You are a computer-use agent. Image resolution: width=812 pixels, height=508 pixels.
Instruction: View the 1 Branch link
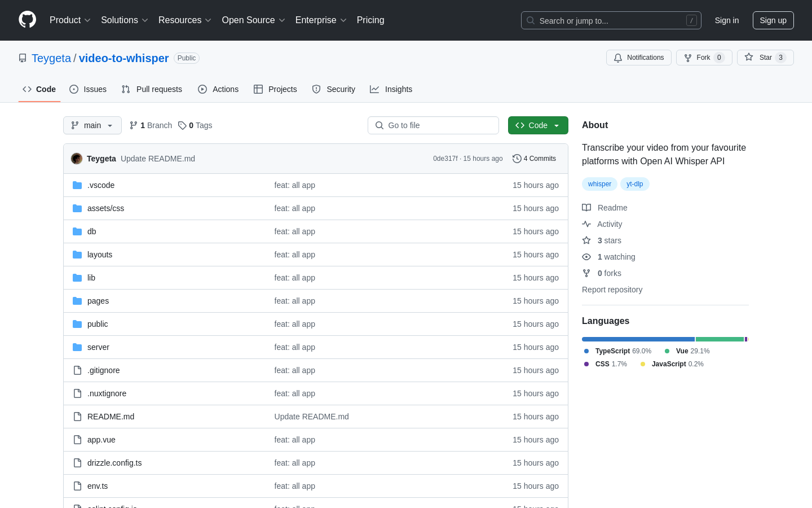pyautogui.click(x=151, y=125)
